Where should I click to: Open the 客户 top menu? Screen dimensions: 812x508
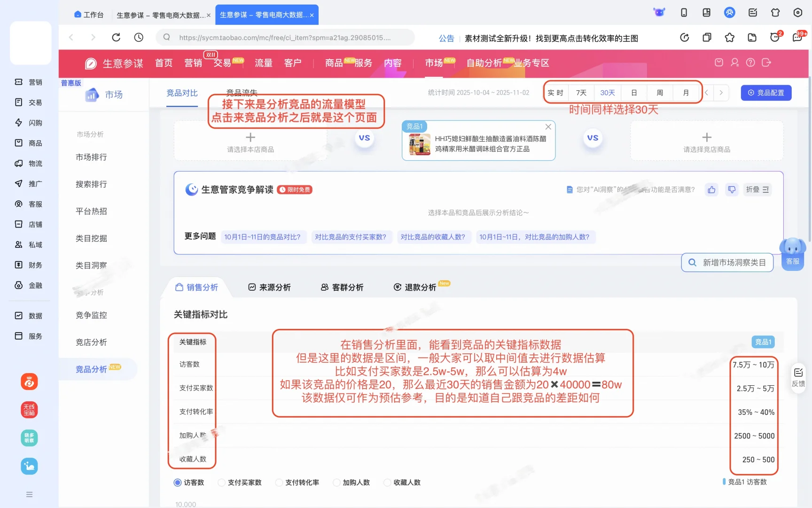pos(293,63)
